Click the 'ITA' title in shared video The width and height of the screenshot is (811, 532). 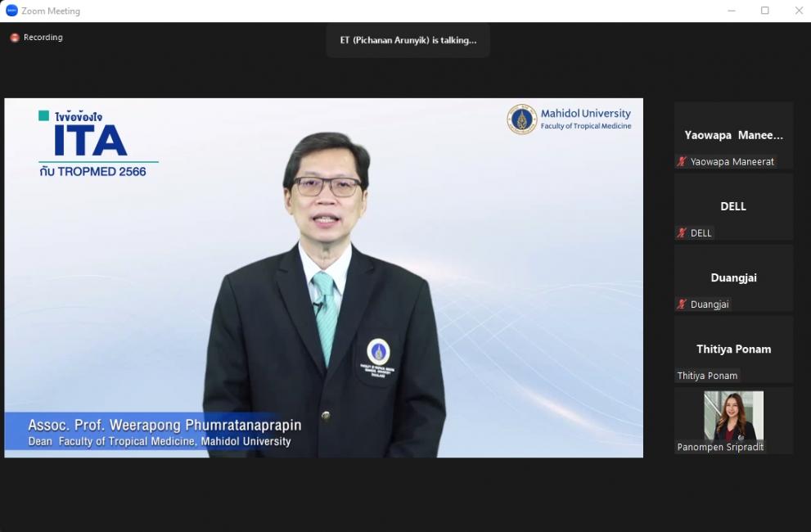point(90,140)
